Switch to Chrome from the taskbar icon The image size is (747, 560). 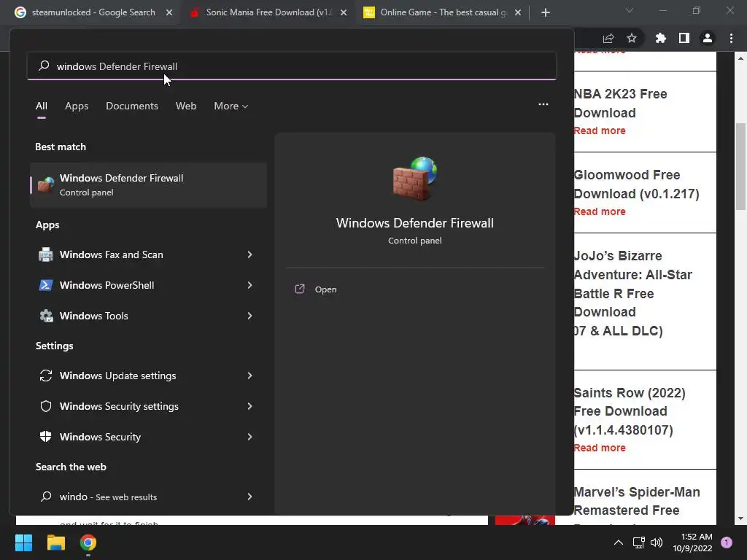(88, 542)
